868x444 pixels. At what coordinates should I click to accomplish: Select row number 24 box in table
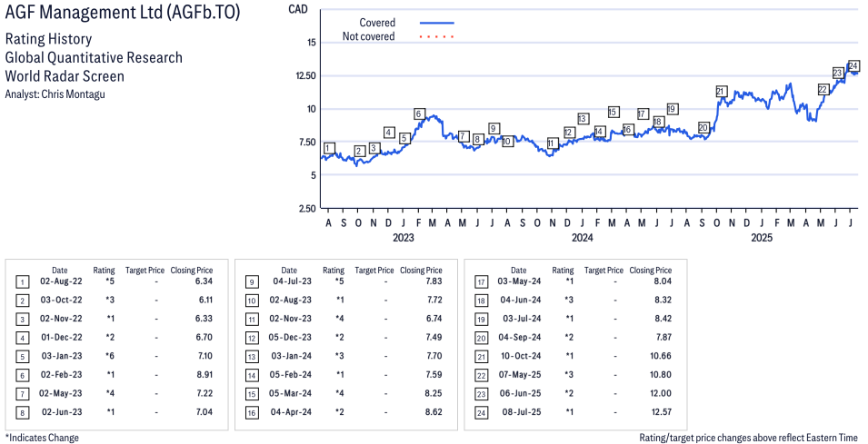pyautogui.click(x=481, y=413)
